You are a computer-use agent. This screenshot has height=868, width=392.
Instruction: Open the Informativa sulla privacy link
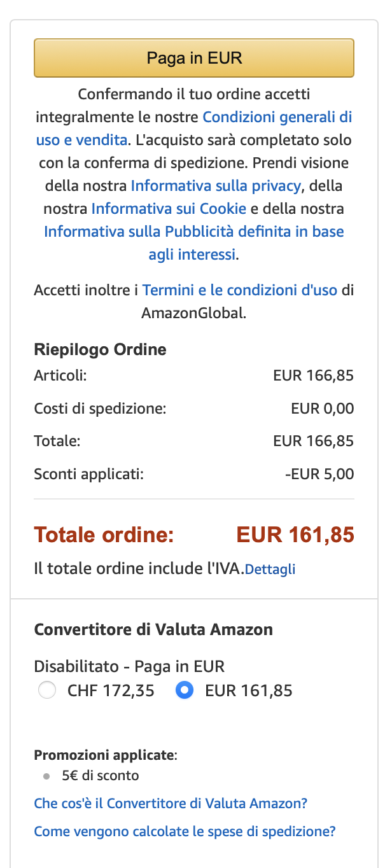pos(215,186)
